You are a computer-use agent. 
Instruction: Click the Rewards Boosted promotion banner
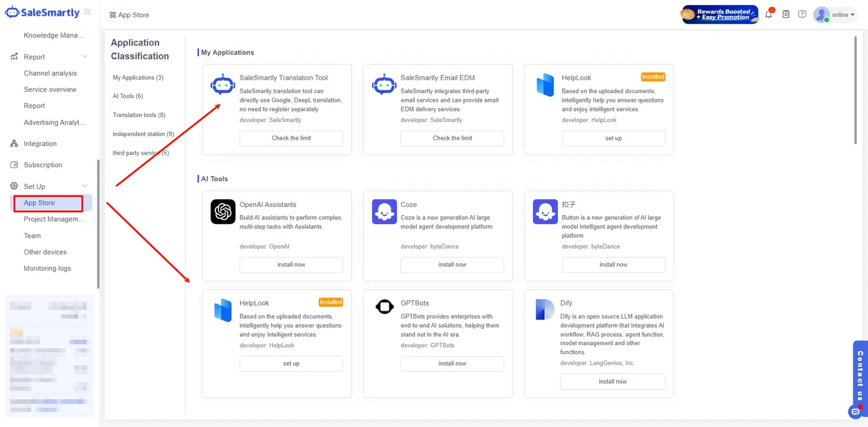pos(720,15)
